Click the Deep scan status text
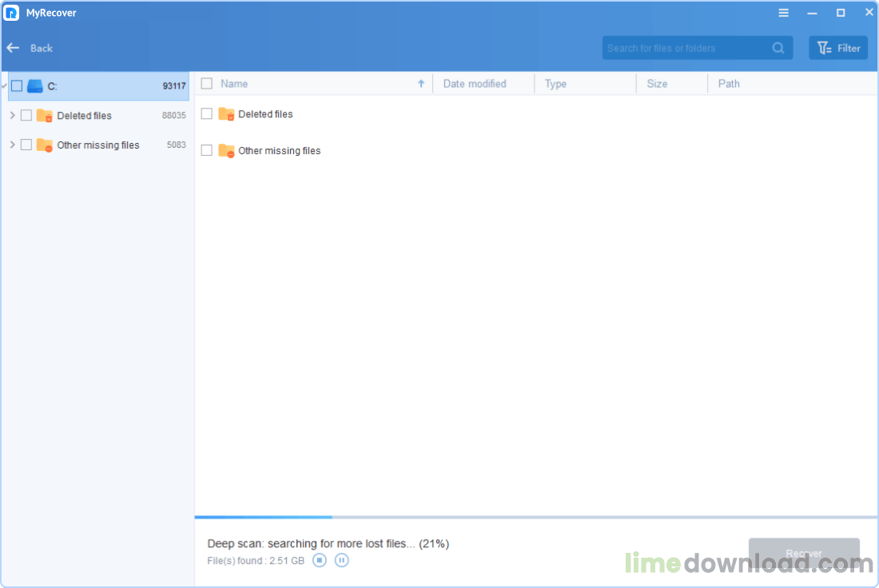The width and height of the screenshot is (879, 588). (328, 543)
